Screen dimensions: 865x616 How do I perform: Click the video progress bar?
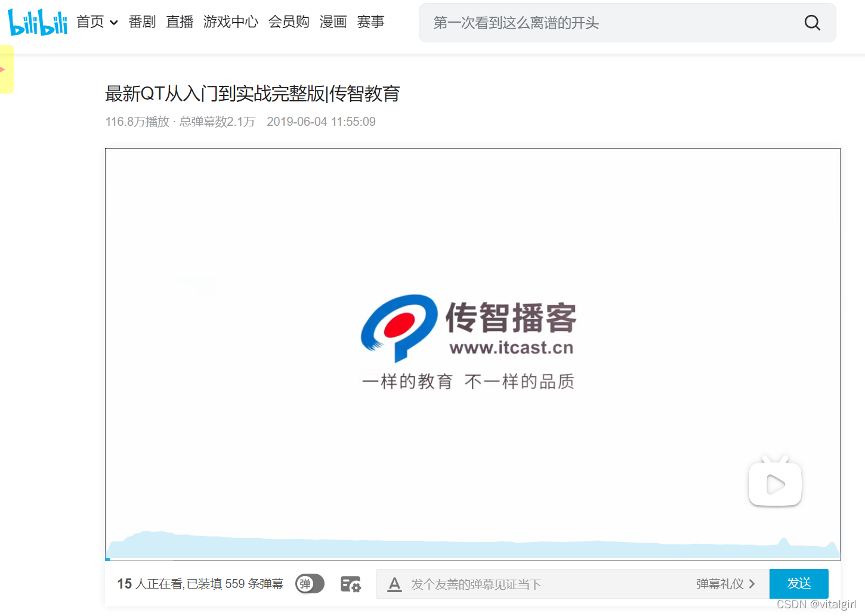click(x=472, y=559)
